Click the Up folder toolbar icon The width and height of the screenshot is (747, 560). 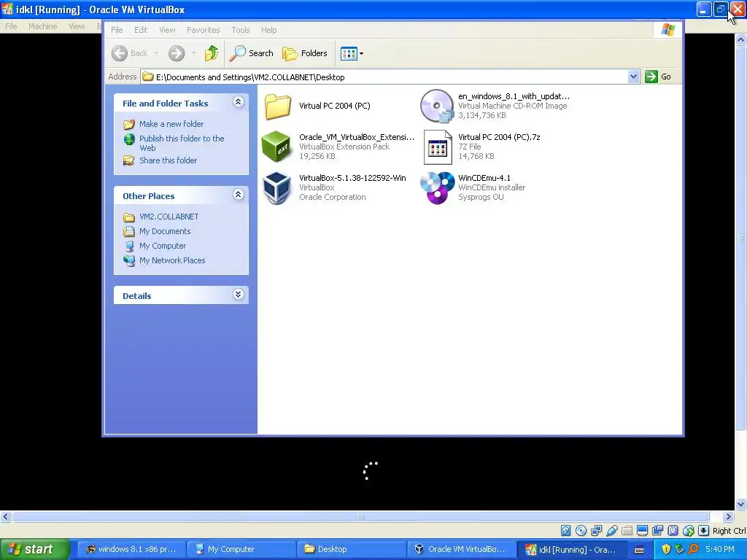(x=211, y=53)
